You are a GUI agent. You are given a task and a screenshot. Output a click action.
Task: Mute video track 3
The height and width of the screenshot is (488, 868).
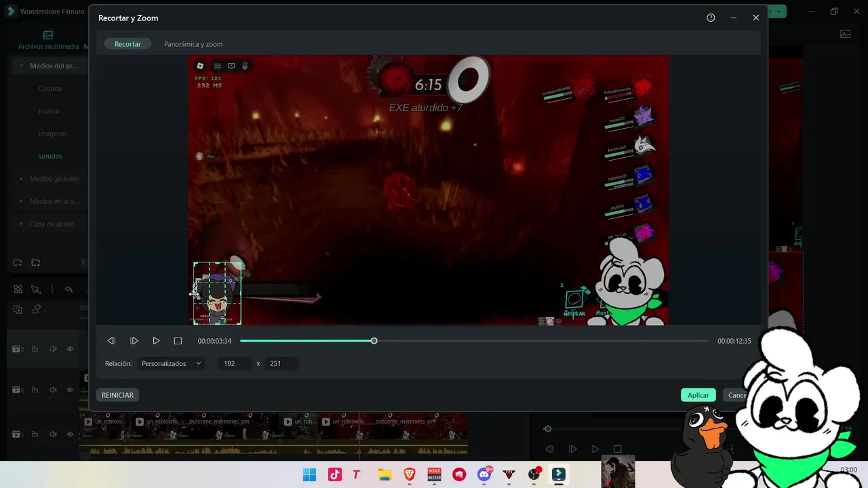pos(53,349)
